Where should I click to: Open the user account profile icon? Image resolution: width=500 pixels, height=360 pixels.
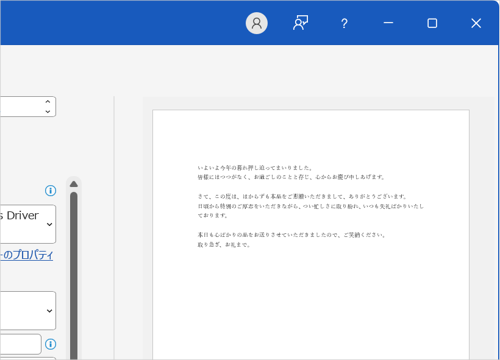point(256,23)
